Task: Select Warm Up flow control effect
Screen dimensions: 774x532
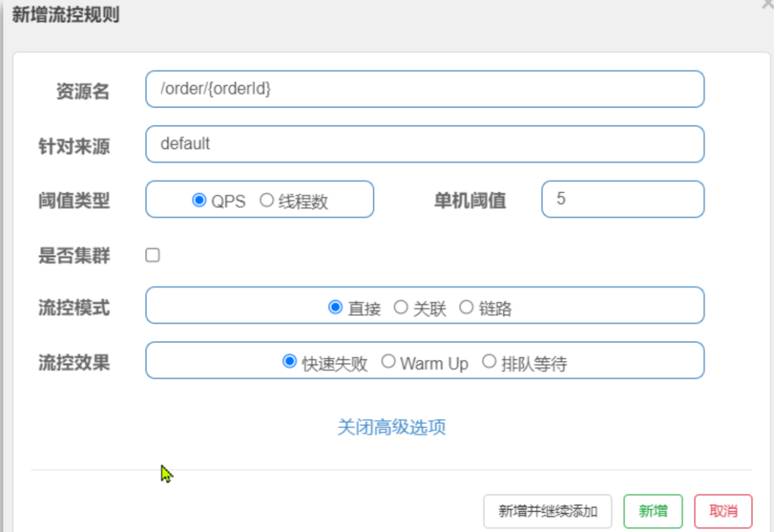Action: 388,362
